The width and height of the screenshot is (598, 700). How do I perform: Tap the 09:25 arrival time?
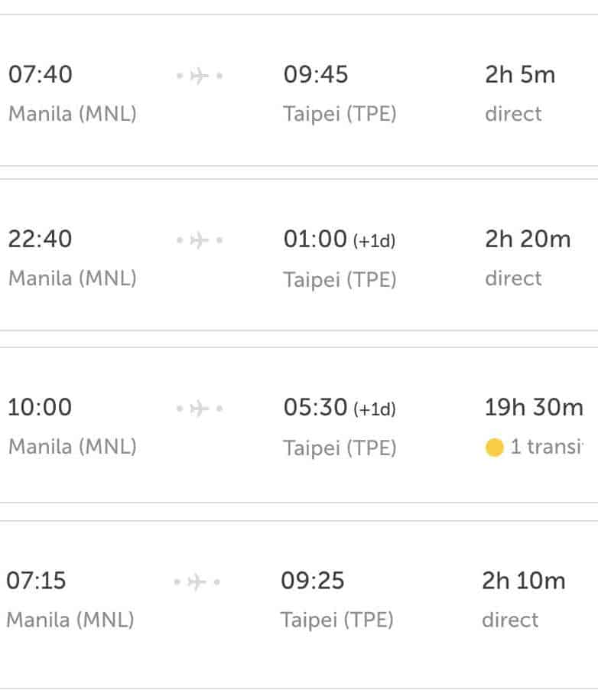(x=313, y=581)
